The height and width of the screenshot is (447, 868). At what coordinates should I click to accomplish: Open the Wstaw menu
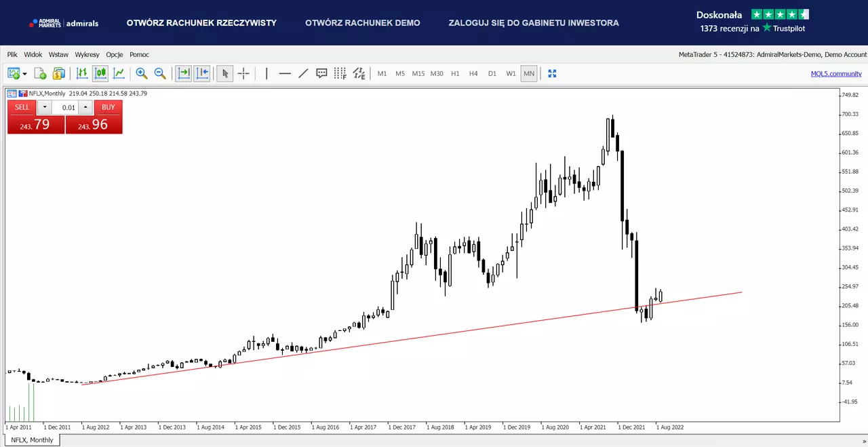pos(58,54)
